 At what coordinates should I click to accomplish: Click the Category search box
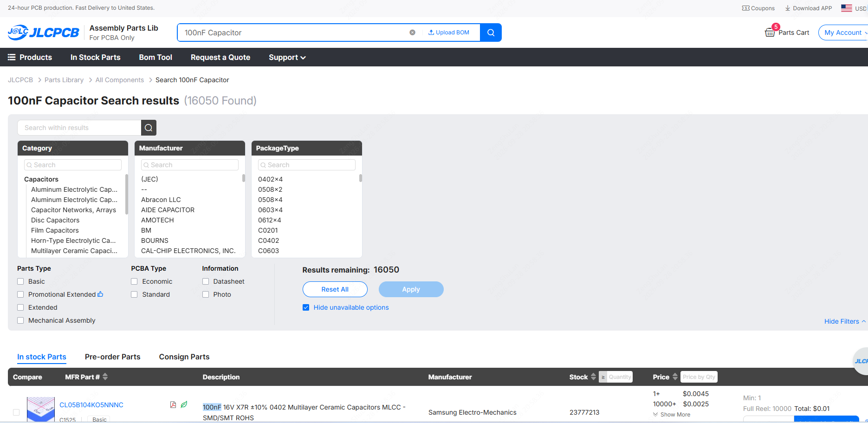73,165
